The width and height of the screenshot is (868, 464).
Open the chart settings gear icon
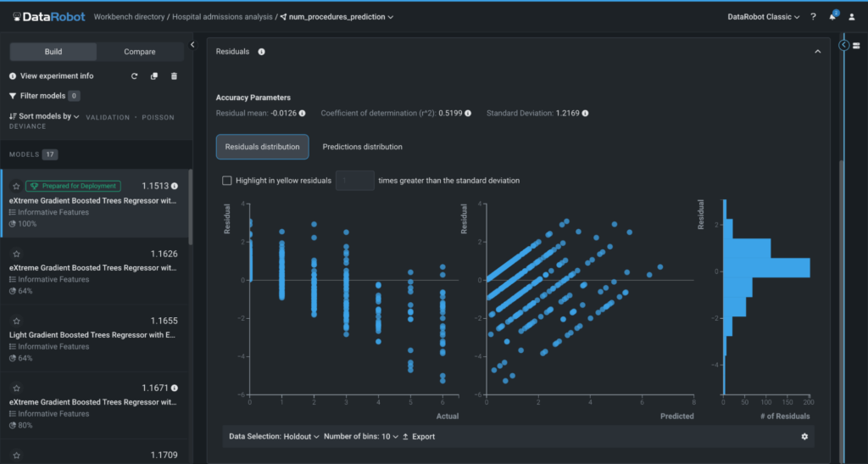[804, 437]
